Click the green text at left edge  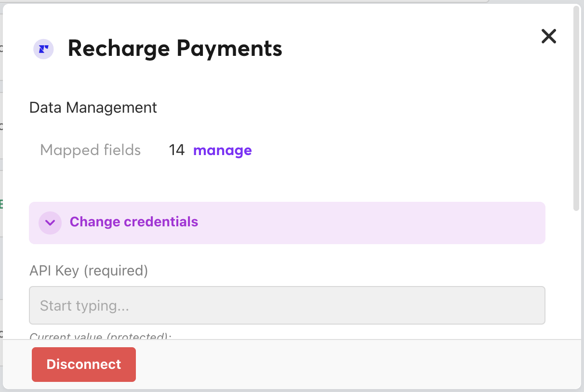pos(1,204)
